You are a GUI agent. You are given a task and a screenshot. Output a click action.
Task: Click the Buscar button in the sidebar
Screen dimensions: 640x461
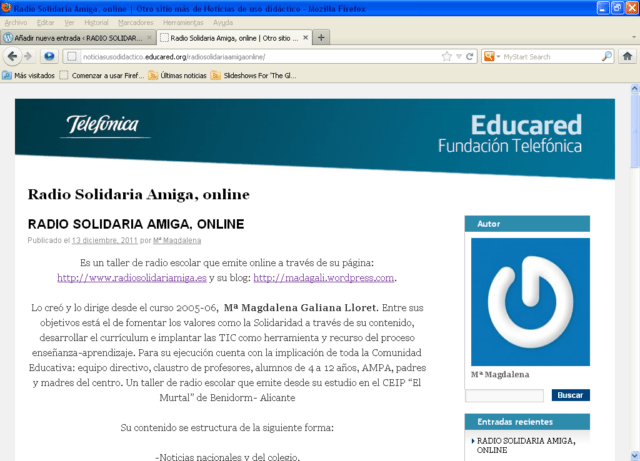[570, 396]
